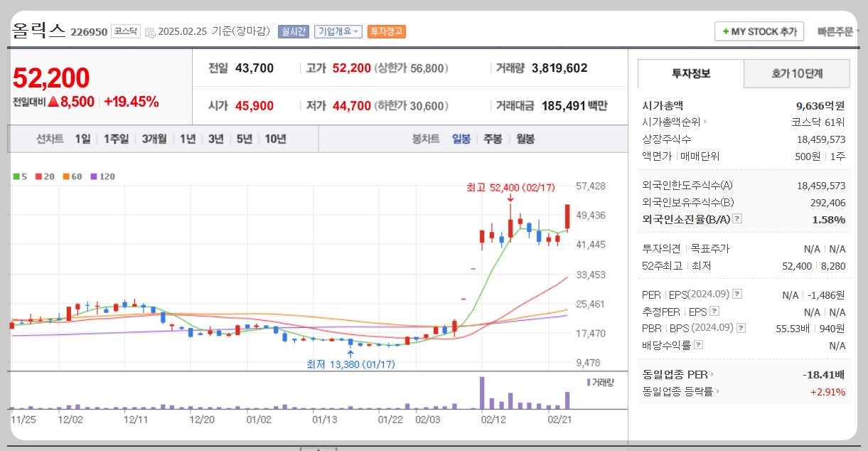Viewport: 868px width, 451px height.
Task: Click the help icon next to 외국인소진율(B/A)
Action: (738, 218)
